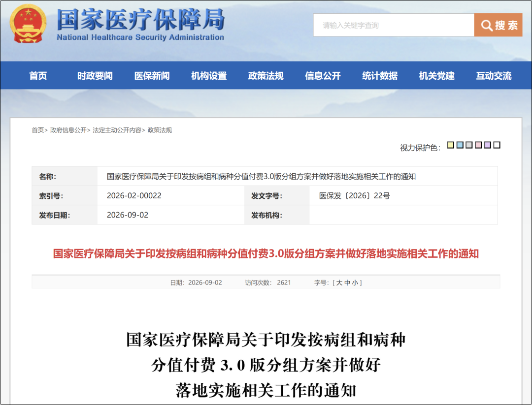Open the 信息公开 navigation item
The image size is (532, 405).
(x=323, y=76)
